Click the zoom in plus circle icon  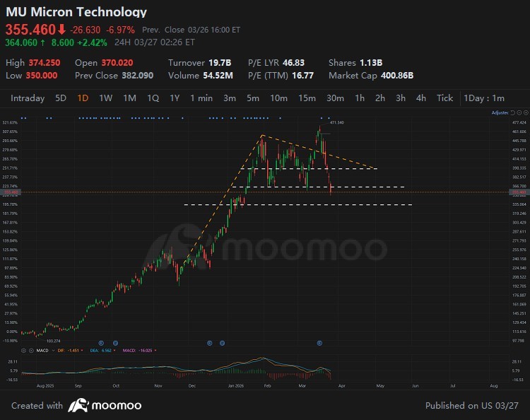pos(526,112)
